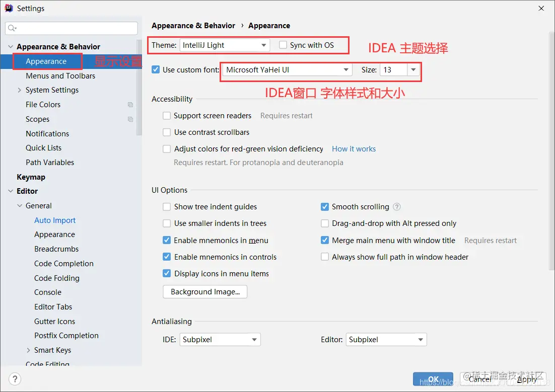
Task: Open Path Variables settings
Action: [x=50, y=163]
